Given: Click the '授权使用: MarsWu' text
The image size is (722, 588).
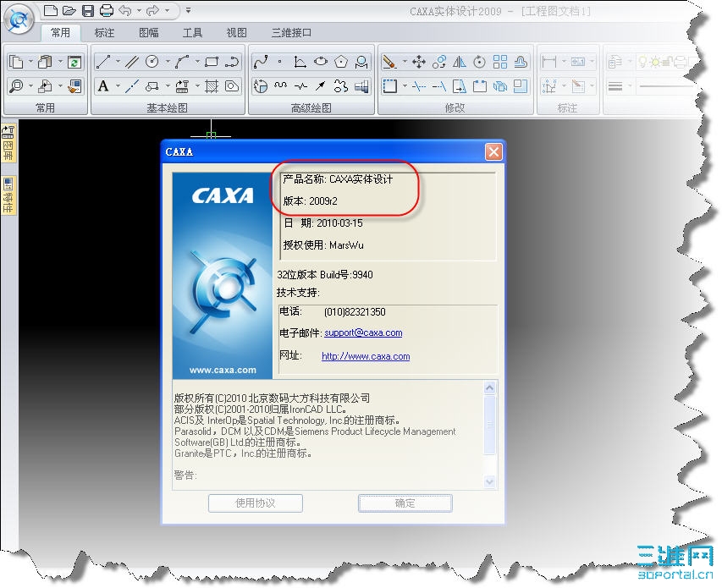Looking at the screenshot, I should click(x=323, y=245).
